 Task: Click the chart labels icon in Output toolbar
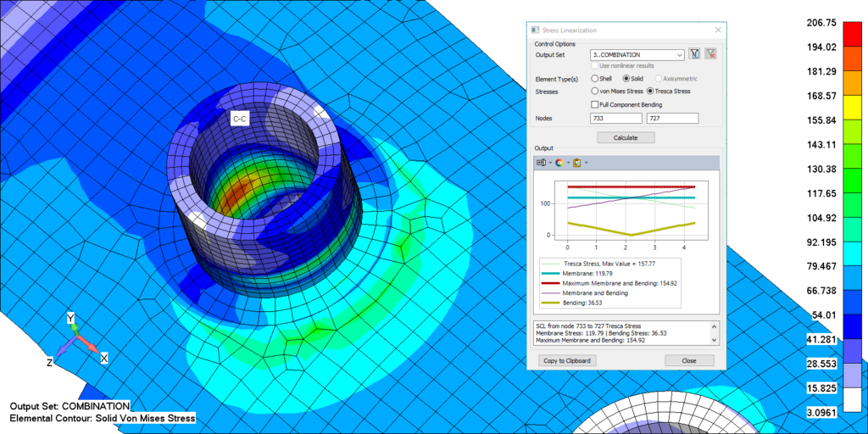(542, 163)
